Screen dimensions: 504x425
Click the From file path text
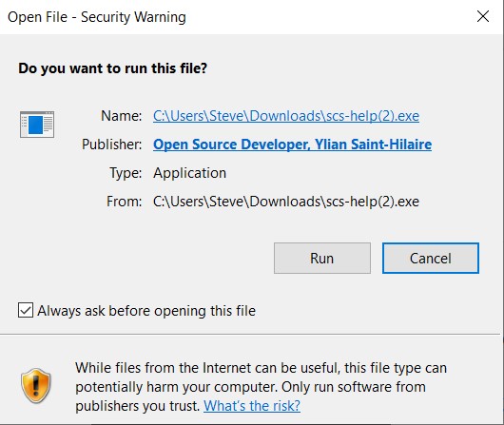(x=286, y=202)
